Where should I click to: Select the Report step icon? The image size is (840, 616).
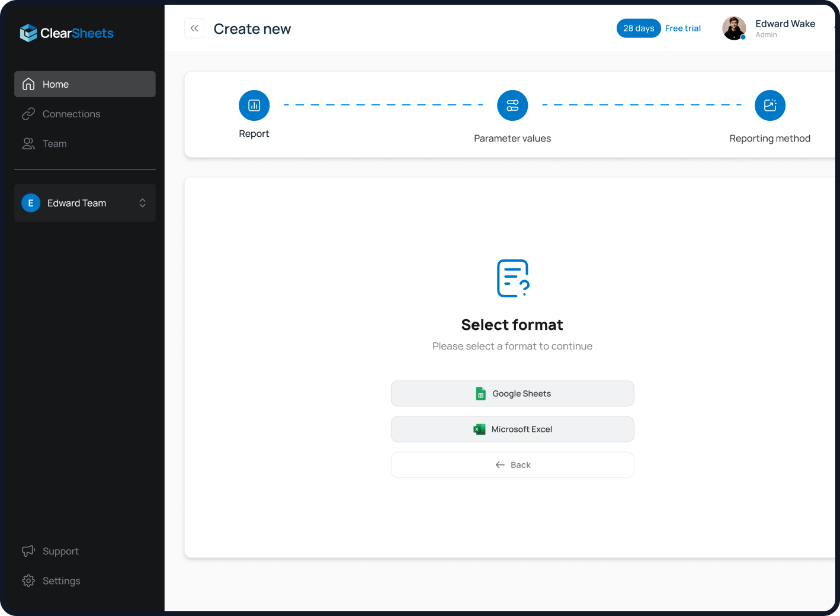point(254,105)
